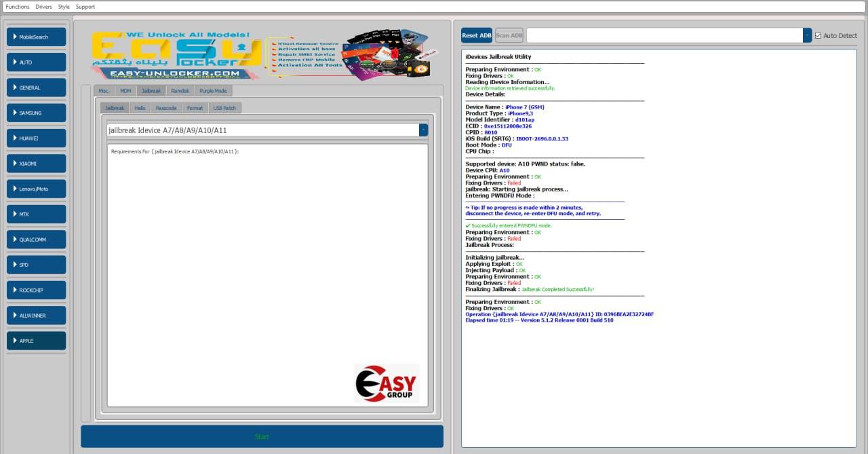This screenshot has height=454, width=868.
Task: Click the 'Boot Mode : DFU' line
Action: pyautogui.click(x=488, y=145)
